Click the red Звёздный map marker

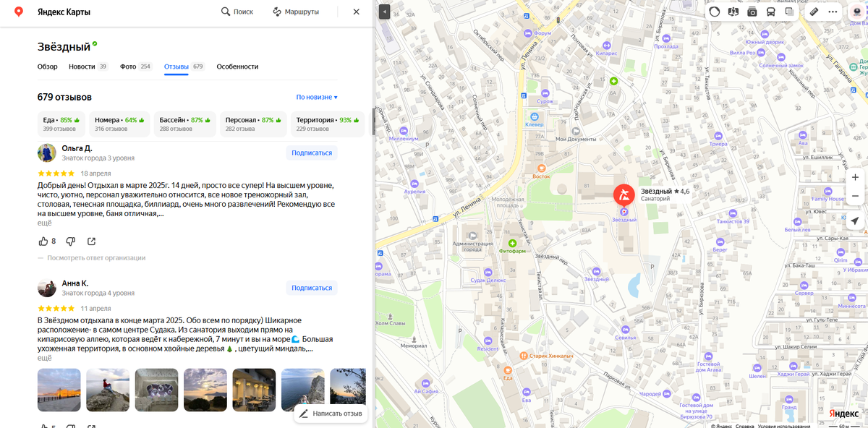(x=624, y=195)
